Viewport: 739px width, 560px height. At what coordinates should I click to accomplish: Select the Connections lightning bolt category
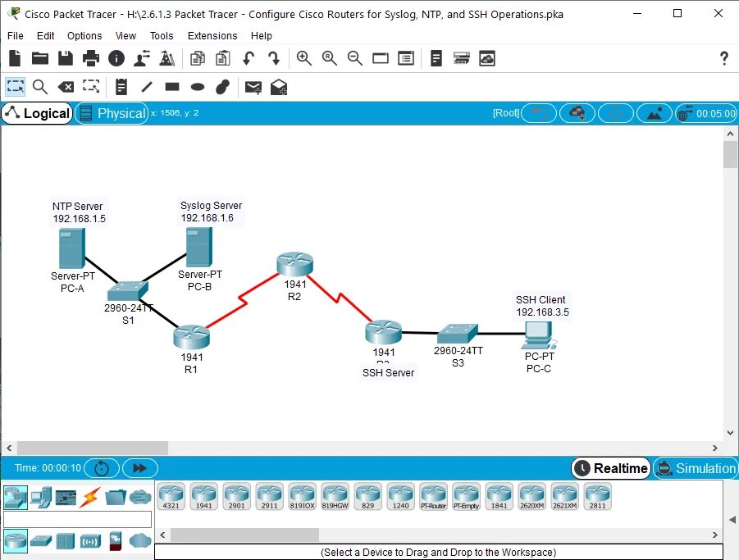pyautogui.click(x=89, y=498)
